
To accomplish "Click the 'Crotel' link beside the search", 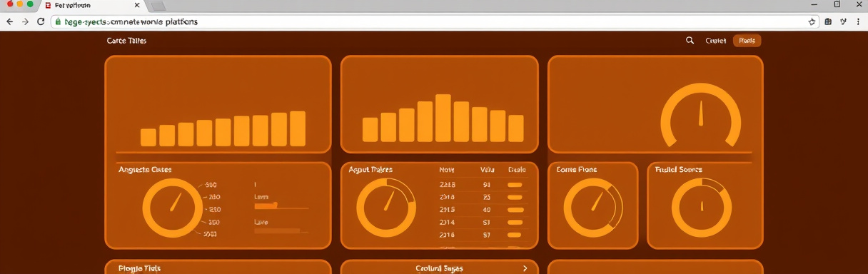I will coord(715,41).
